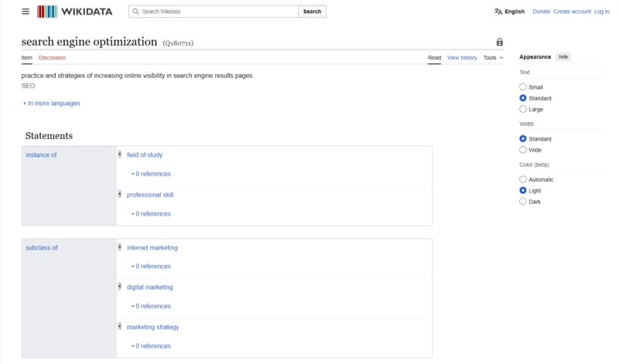Expand references under professional skill
Screen dimensions: 619x364
click(x=151, y=213)
